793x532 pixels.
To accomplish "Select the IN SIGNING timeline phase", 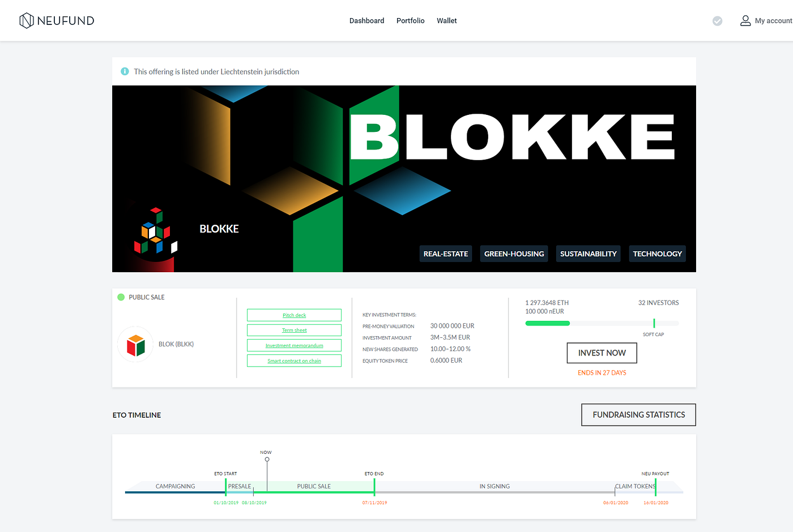I will (494, 486).
